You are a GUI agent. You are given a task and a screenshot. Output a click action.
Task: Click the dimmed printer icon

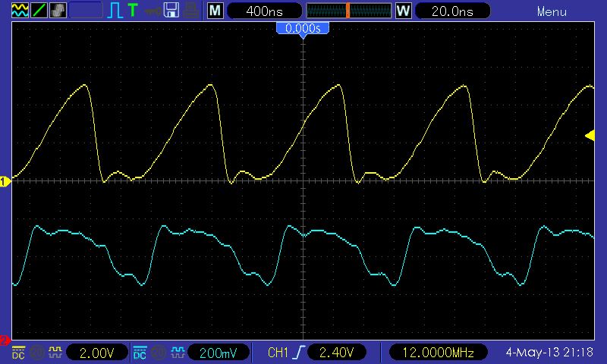point(191,11)
